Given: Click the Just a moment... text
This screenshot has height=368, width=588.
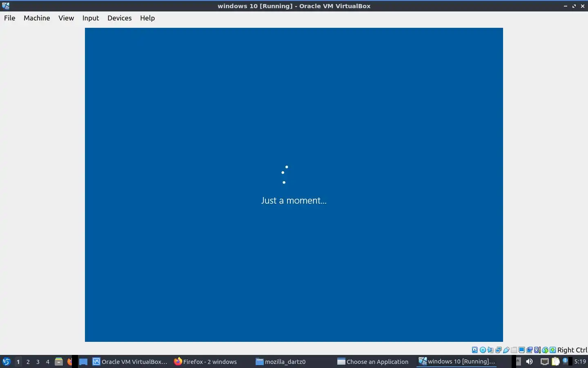Looking at the screenshot, I should point(294,200).
